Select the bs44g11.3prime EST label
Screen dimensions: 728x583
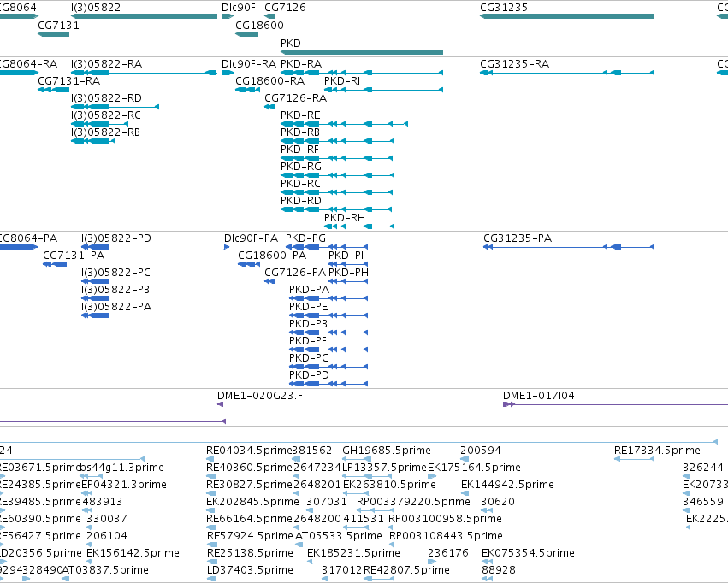[x=122, y=467]
